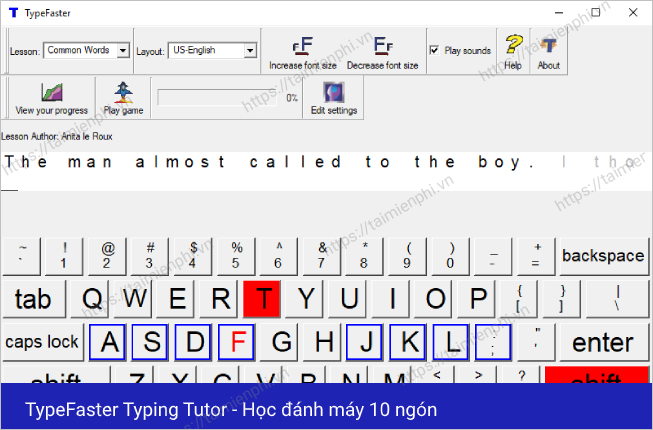The image size is (653, 430).
Task: Click the I key in top letter row
Action: (391, 299)
